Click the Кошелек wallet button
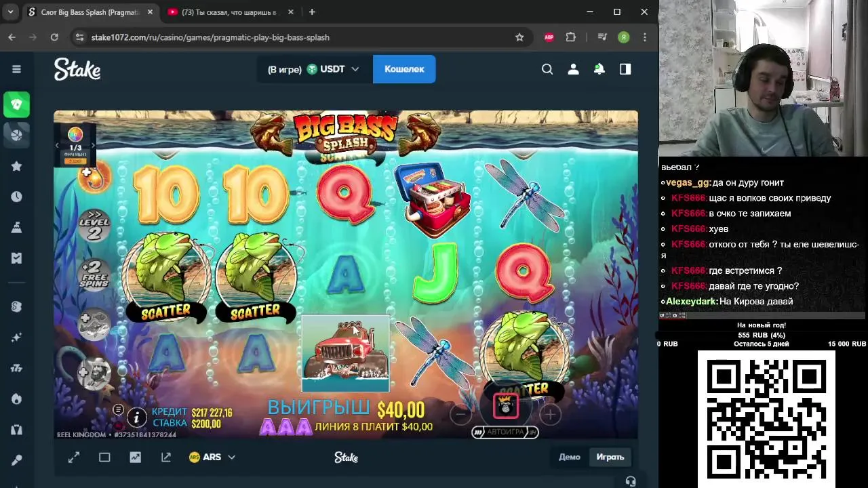The height and width of the screenshot is (488, 868). pos(404,69)
